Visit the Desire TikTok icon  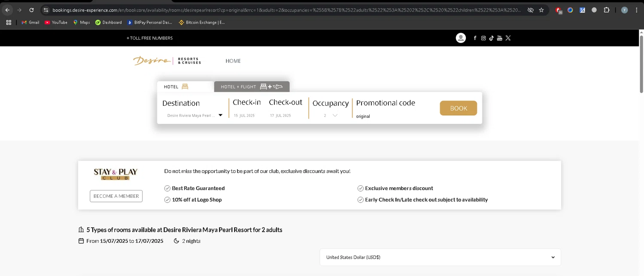pos(492,38)
